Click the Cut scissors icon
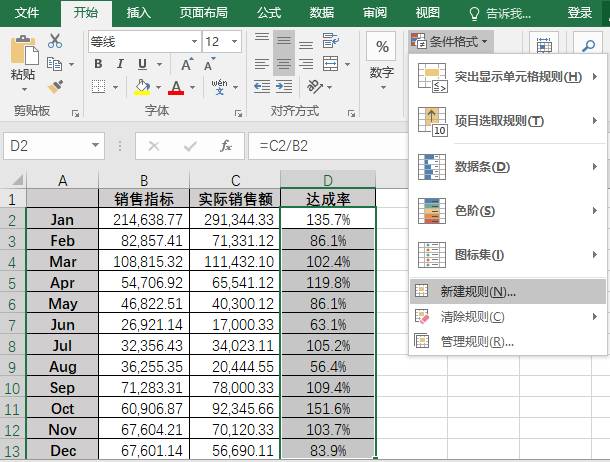Screen dimensions: 610x462 coord(55,41)
